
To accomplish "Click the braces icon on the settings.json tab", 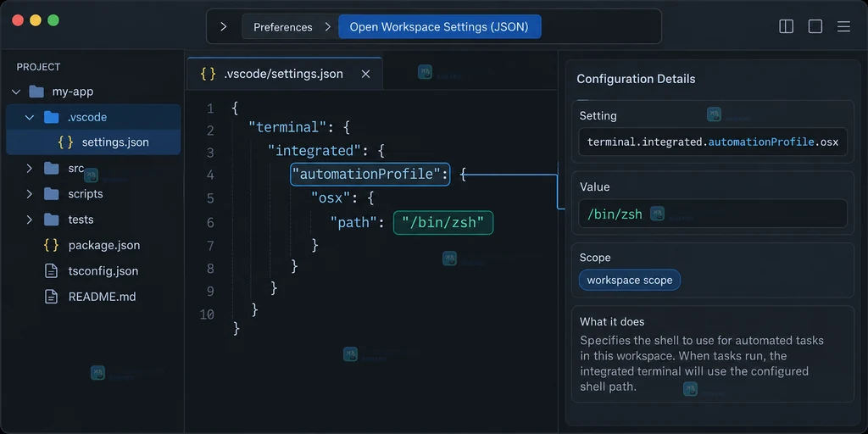I will click(x=209, y=74).
